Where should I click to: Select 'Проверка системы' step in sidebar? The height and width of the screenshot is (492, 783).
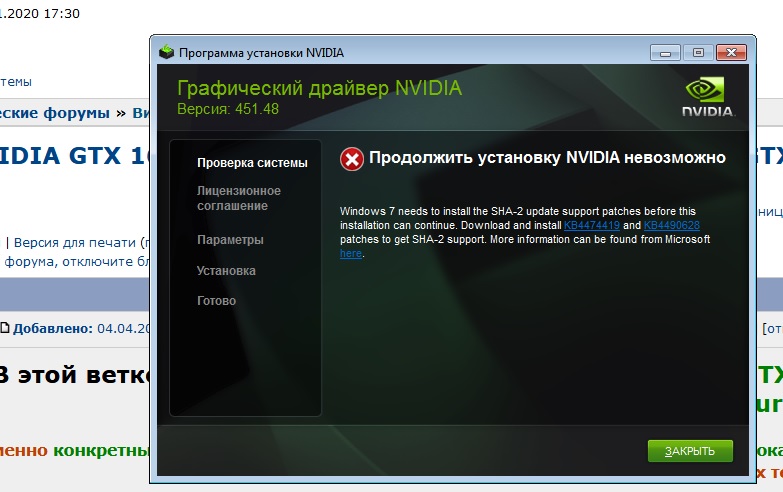[x=252, y=163]
